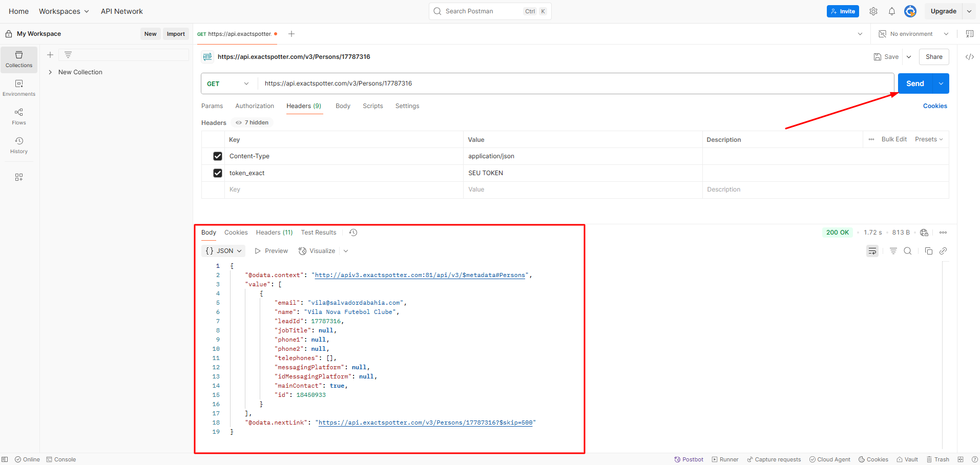Search within the response body

(x=908, y=251)
